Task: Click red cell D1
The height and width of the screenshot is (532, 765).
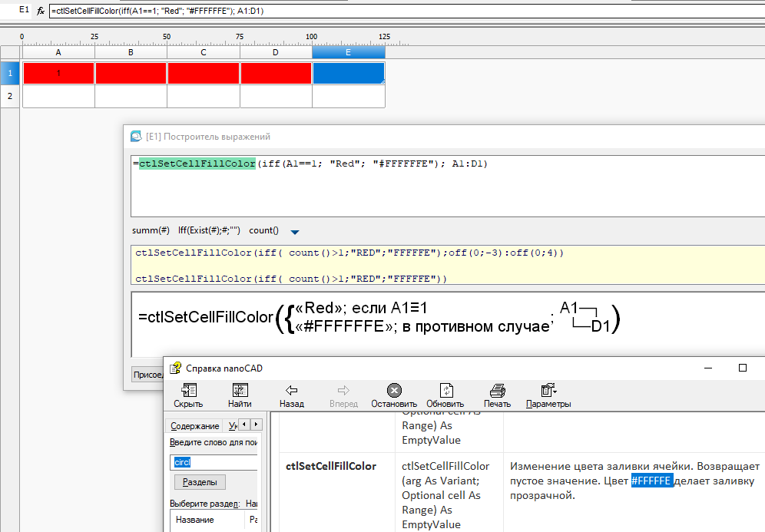Action: coord(276,73)
